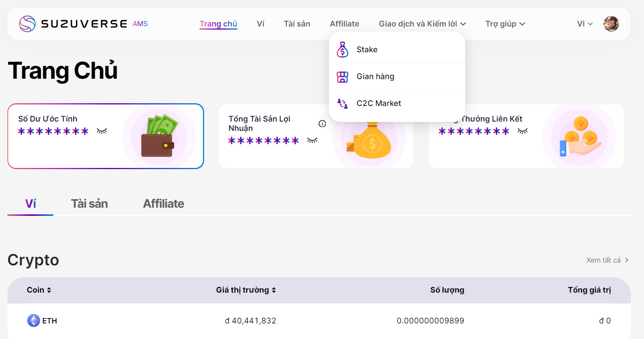644x339 pixels.
Task: Sort the table by Coin column
Action: (x=39, y=290)
